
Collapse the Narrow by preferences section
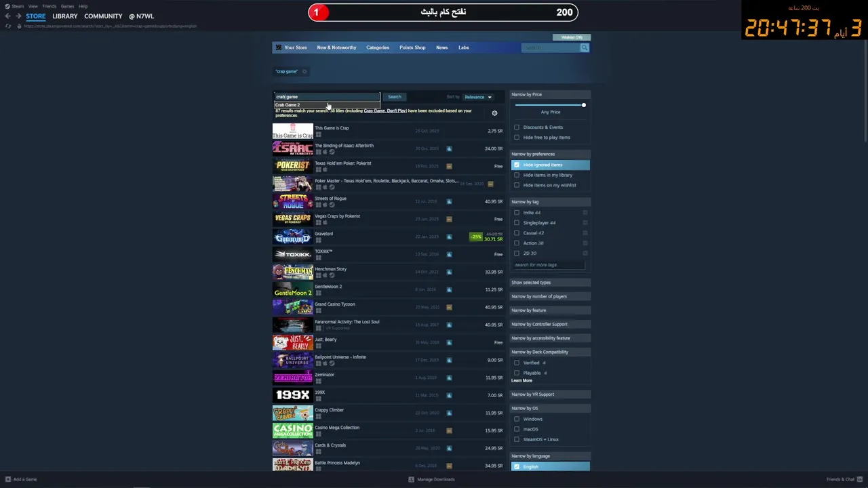pyautogui.click(x=550, y=154)
